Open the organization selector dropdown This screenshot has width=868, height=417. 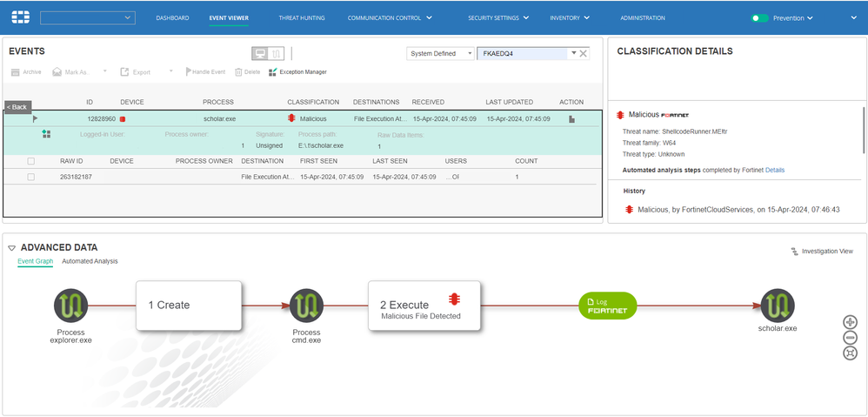pyautogui.click(x=88, y=18)
